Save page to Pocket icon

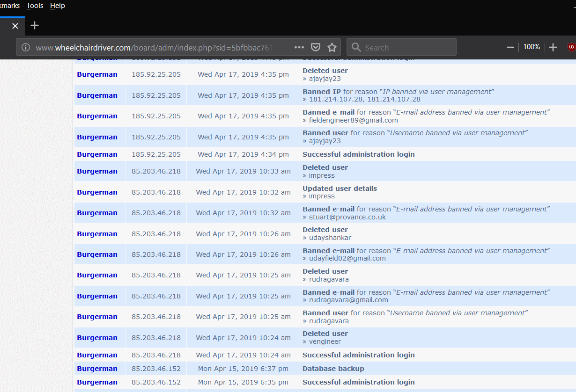[x=316, y=47]
